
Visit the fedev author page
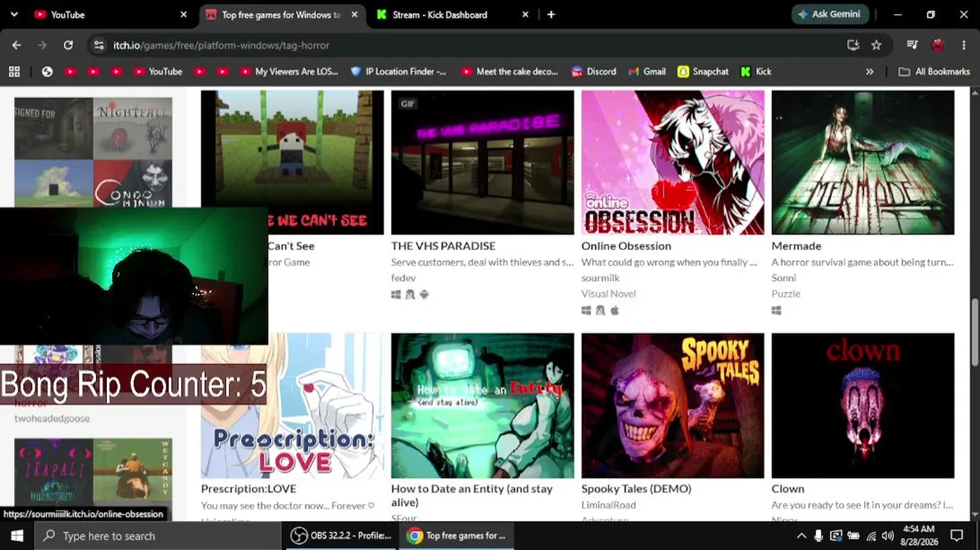[404, 278]
